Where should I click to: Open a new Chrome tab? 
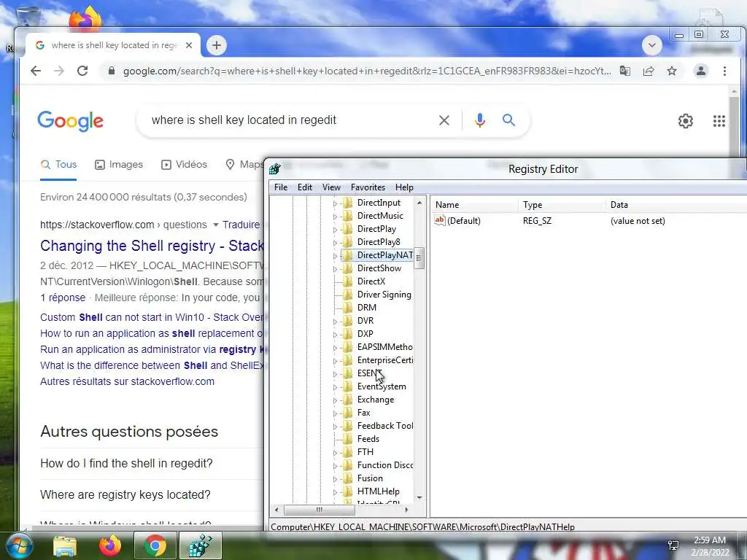(x=216, y=45)
